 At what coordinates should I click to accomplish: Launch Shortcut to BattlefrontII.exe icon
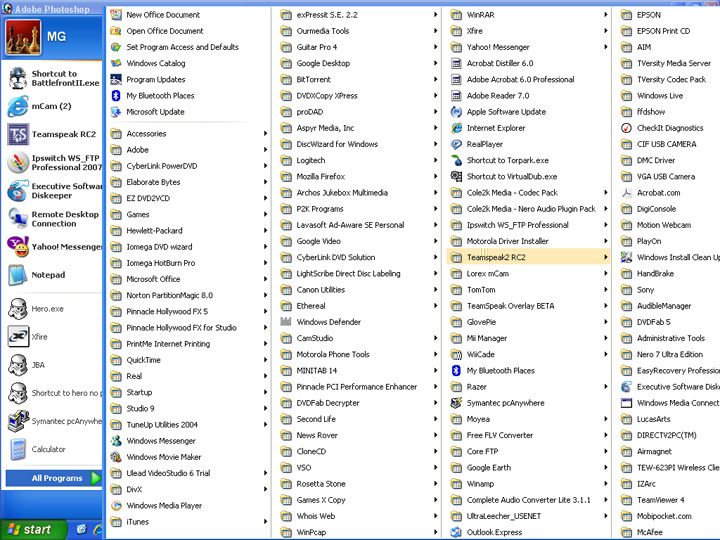point(18,79)
